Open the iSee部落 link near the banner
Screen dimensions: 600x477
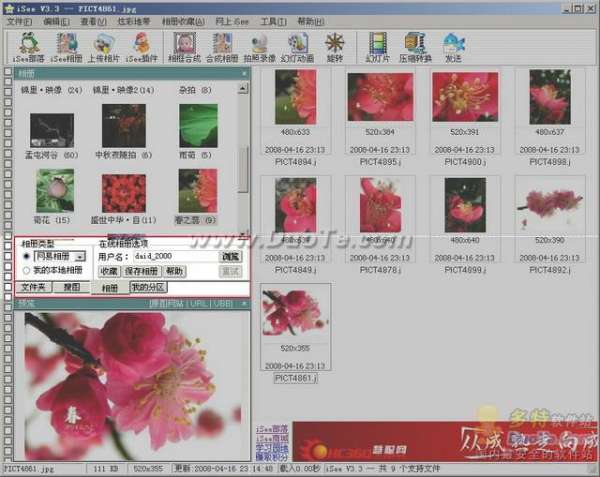272,429
